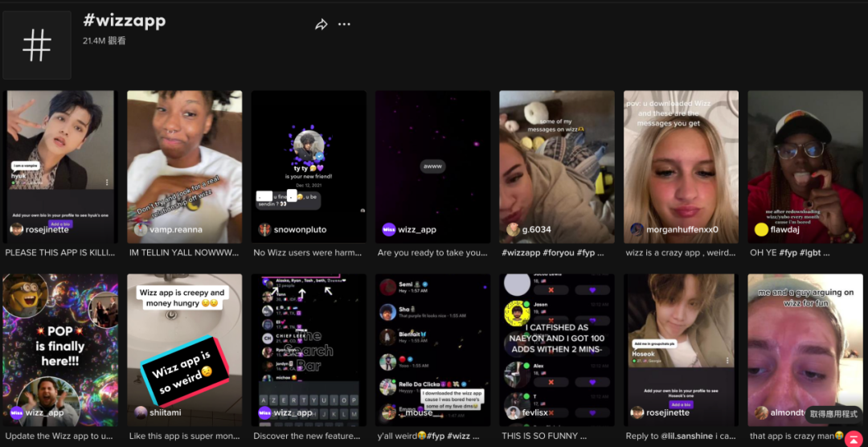Click the large hashtag icon tile
Image resolution: width=868 pixels, height=447 pixels.
[x=37, y=45]
